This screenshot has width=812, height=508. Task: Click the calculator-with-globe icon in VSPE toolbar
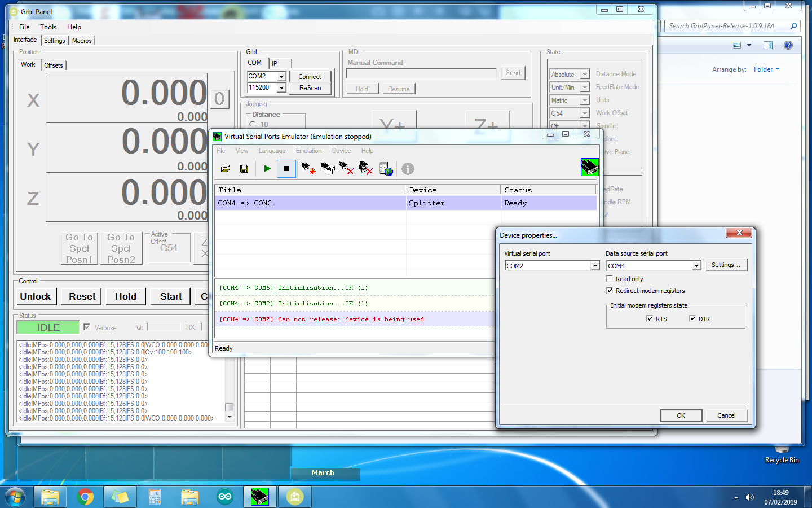point(386,168)
